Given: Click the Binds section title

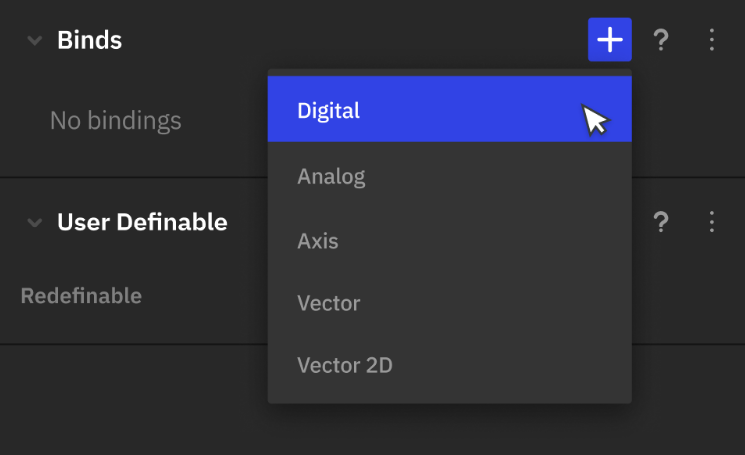Looking at the screenshot, I should [x=89, y=40].
